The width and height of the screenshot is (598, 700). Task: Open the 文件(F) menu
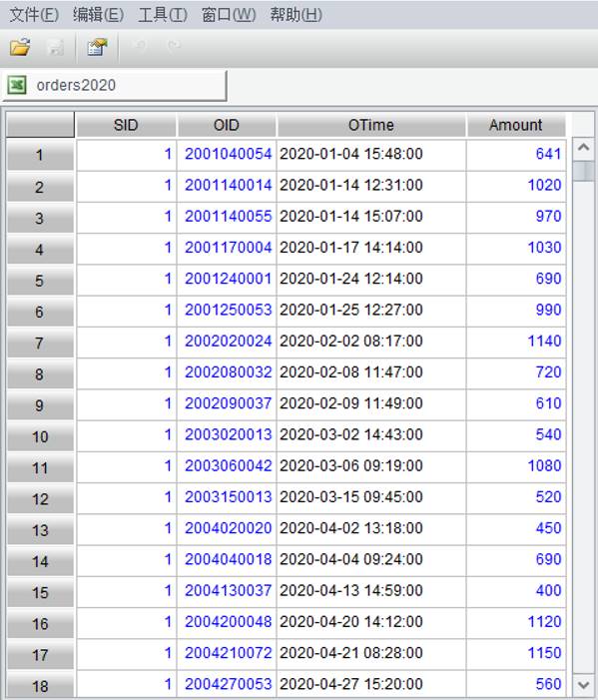tap(34, 15)
